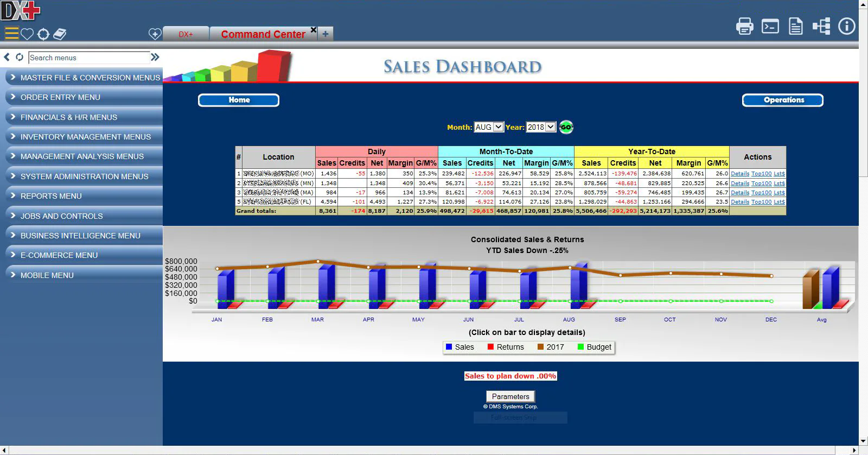The width and height of the screenshot is (868, 455).
Task: Expand Master File & Conversion Menus
Action: click(x=84, y=78)
